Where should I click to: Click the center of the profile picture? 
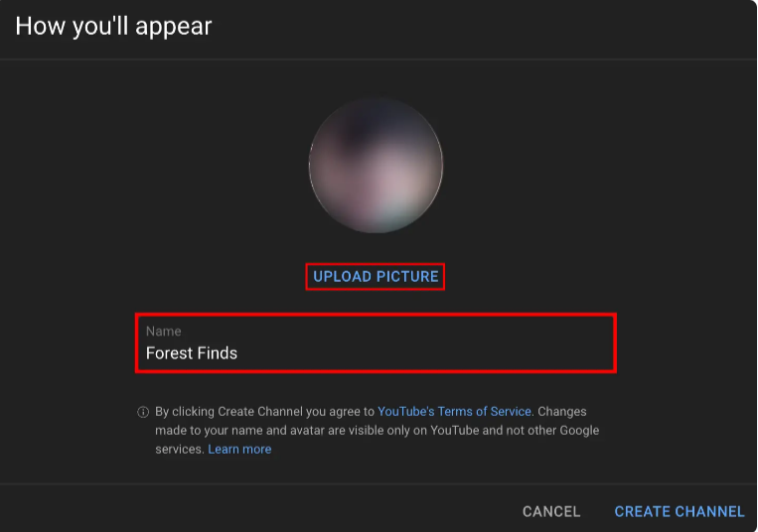[376, 166]
